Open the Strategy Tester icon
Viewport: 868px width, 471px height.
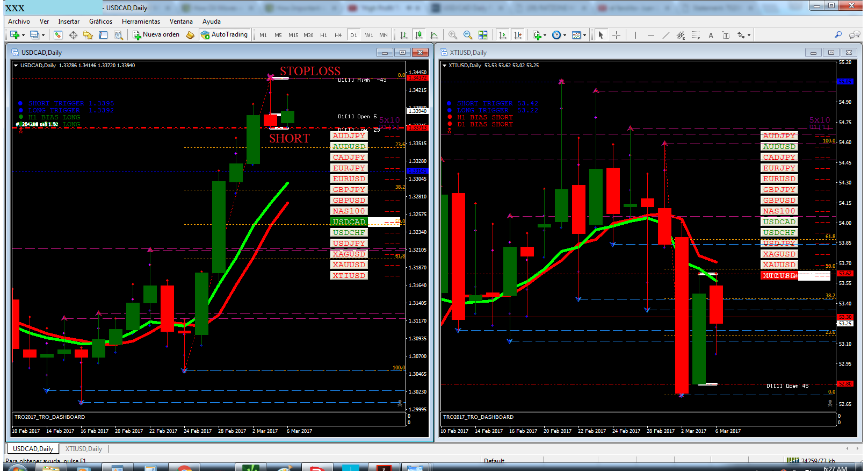click(118, 35)
